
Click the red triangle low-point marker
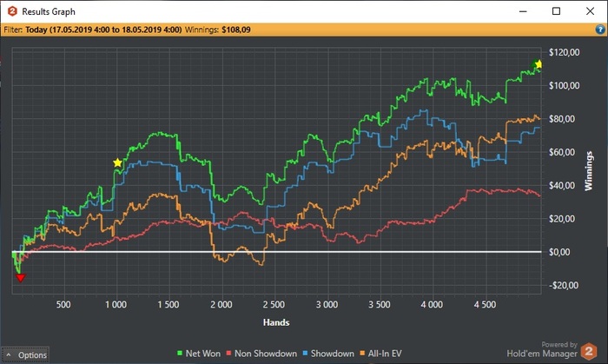(21, 277)
